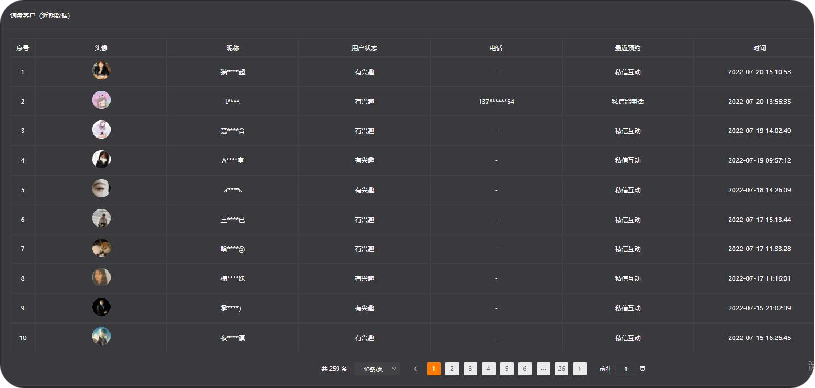The width and height of the screenshot is (815, 388).
Task: Go to page 2
Action: click(452, 369)
